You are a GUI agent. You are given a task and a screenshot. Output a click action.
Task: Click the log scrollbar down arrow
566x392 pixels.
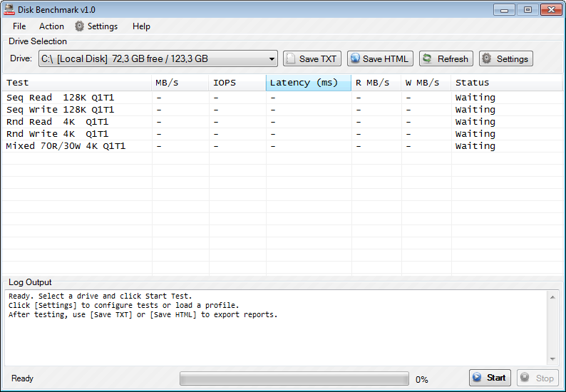pyautogui.click(x=552, y=359)
